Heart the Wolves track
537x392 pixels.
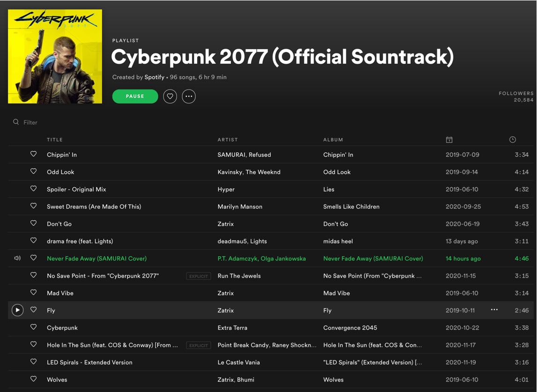(x=33, y=378)
